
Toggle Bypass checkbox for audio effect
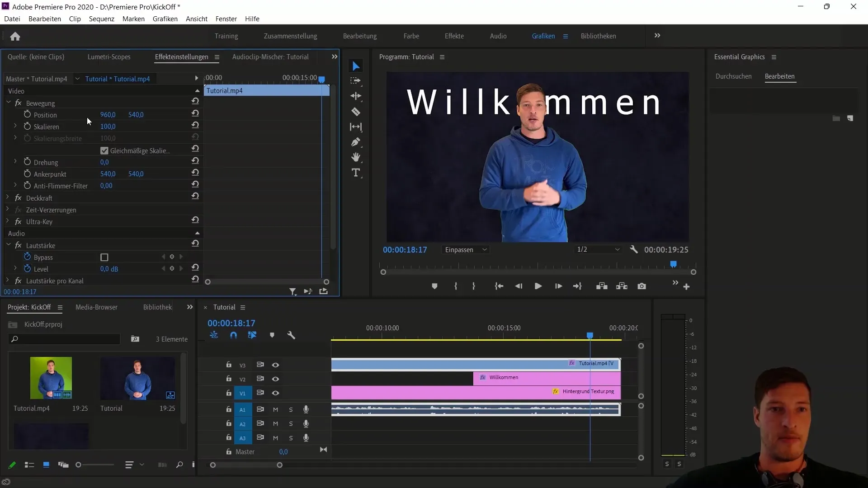pos(104,257)
